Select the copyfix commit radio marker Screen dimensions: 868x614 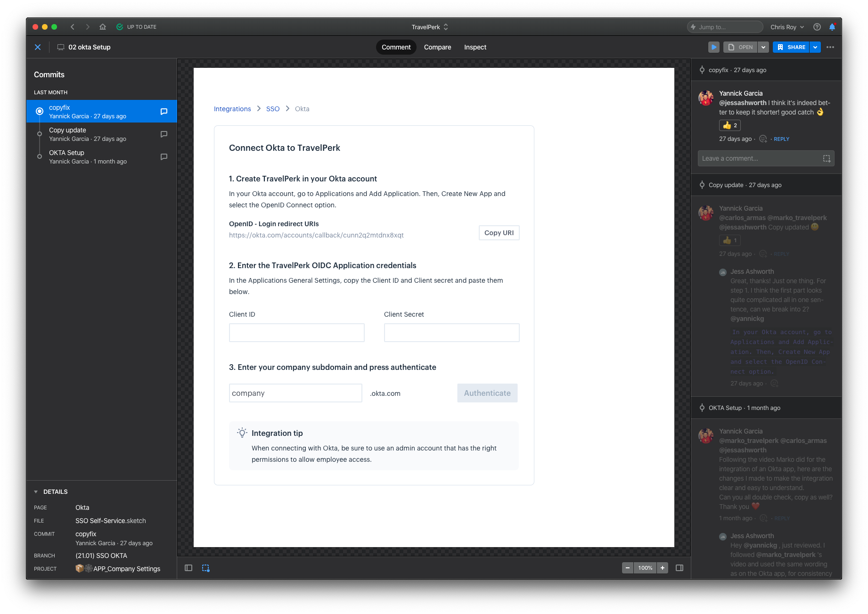40,112
